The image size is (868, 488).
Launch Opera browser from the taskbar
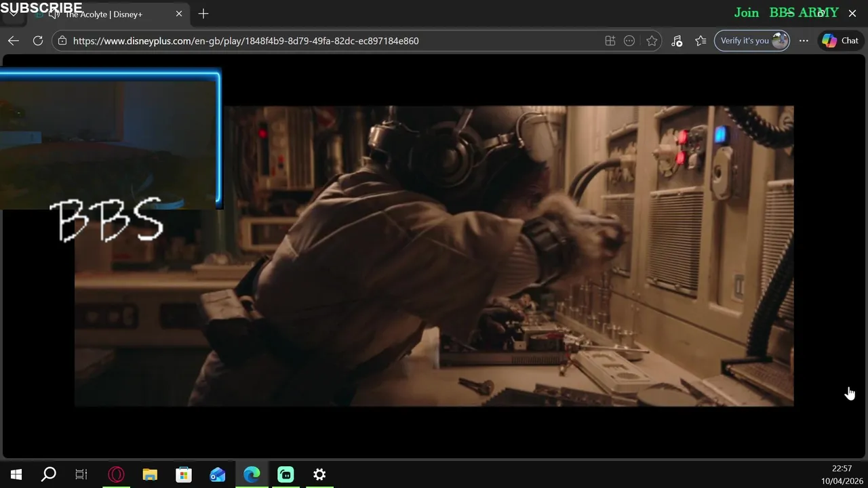tap(116, 474)
